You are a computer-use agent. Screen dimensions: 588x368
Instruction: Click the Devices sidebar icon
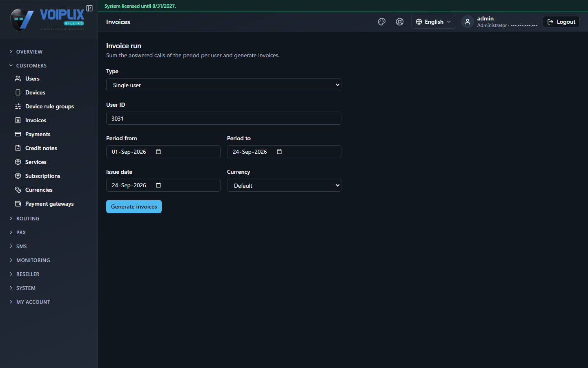point(18,92)
